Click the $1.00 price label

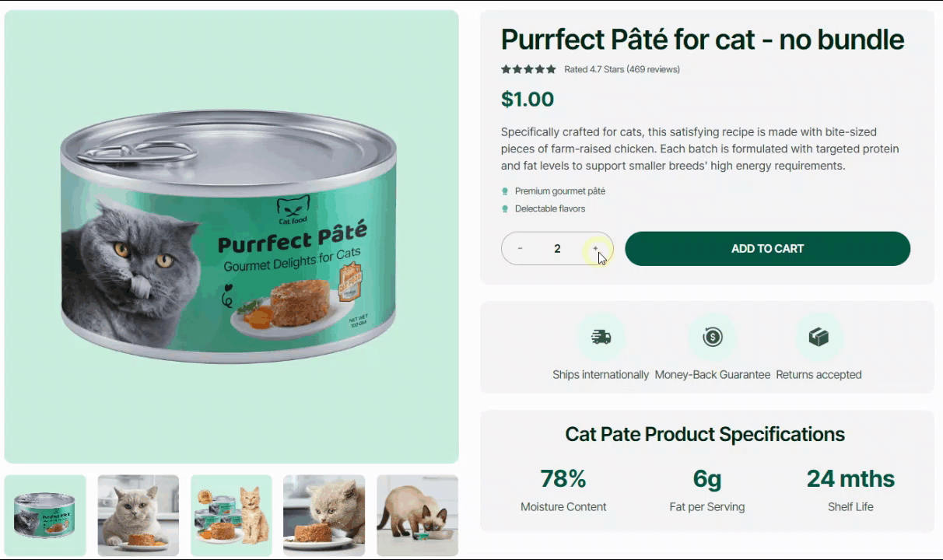[528, 100]
